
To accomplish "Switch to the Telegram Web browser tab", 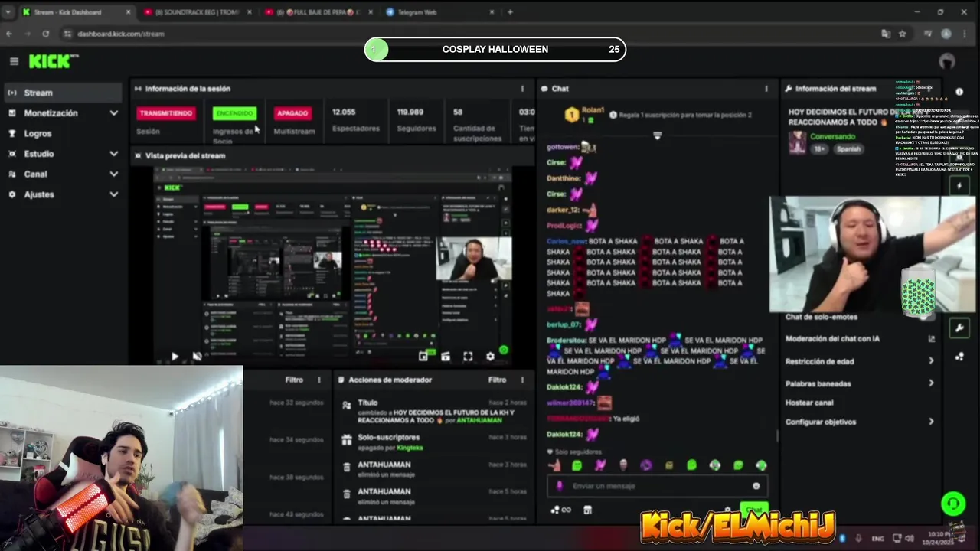I will pyautogui.click(x=439, y=12).
